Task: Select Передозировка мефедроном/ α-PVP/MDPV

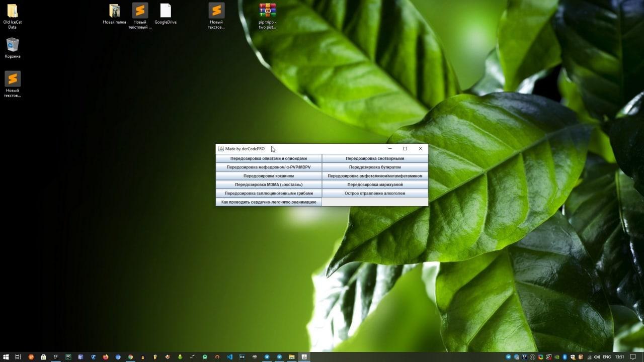Action: tap(269, 167)
